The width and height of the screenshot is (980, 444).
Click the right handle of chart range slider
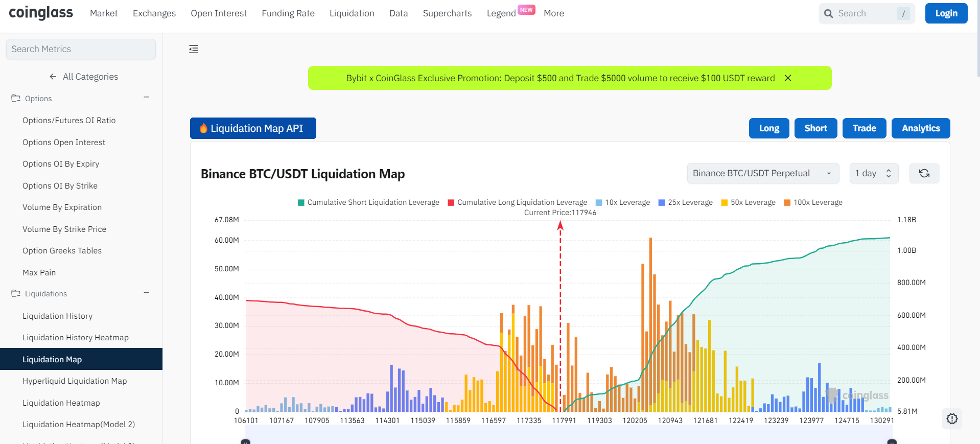892,442
